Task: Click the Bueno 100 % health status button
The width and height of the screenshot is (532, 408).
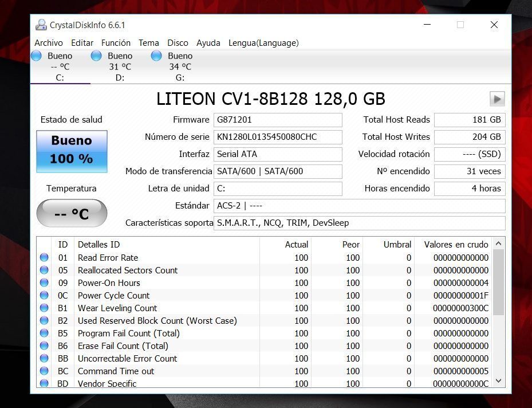Action: (x=72, y=151)
